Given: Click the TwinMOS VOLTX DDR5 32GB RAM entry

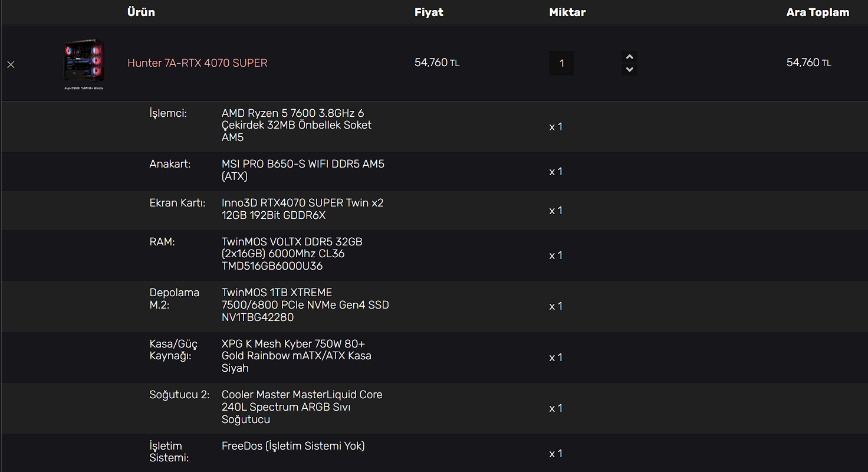Looking at the screenshot, I should click(x=292, y=254).
